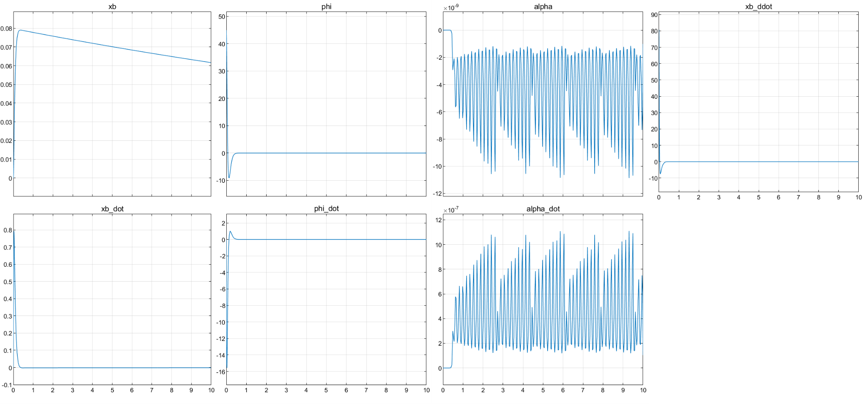Click the xb_ddot plot title
This screenshot has width=868, height=405.
click(758, 7)
